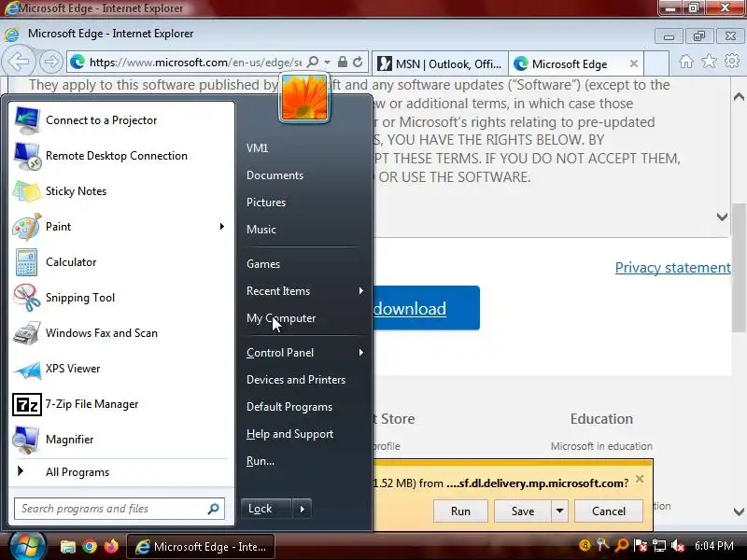Refresh the current page

pyautogui.click(x=358, y=62)
